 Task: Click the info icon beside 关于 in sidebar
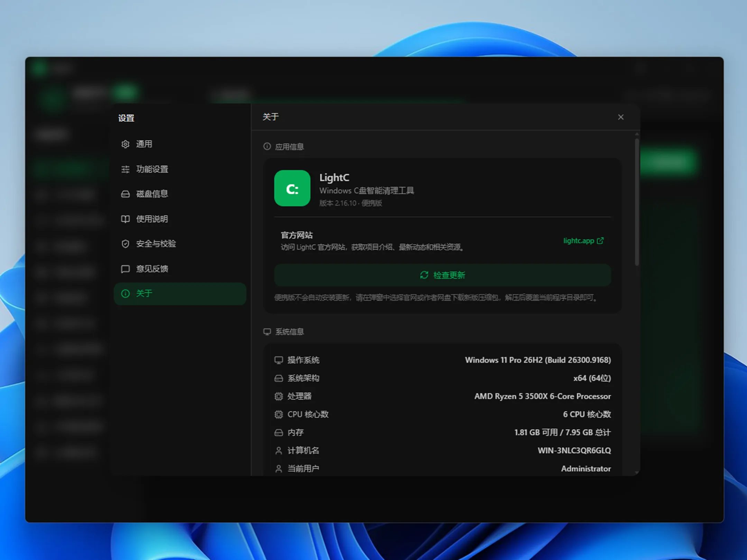point(125,293)
